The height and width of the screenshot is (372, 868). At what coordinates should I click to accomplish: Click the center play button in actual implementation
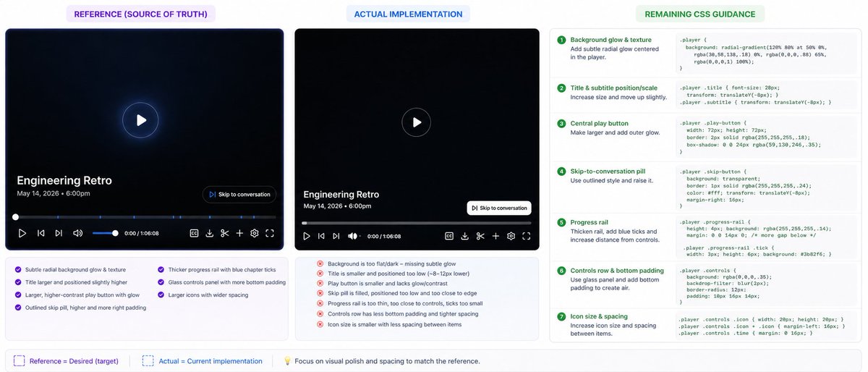pyautogui.click(x=417, y=122)
